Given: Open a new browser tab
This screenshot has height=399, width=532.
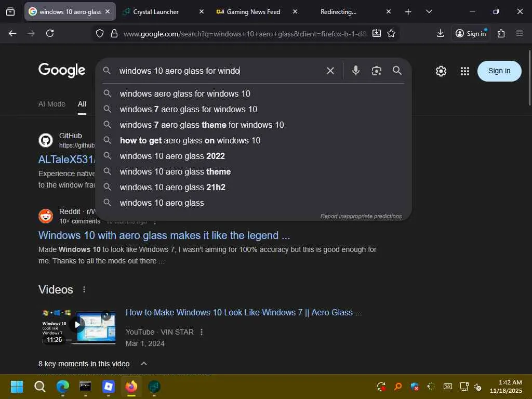Looking at the screenshot, I should [408, 12].
